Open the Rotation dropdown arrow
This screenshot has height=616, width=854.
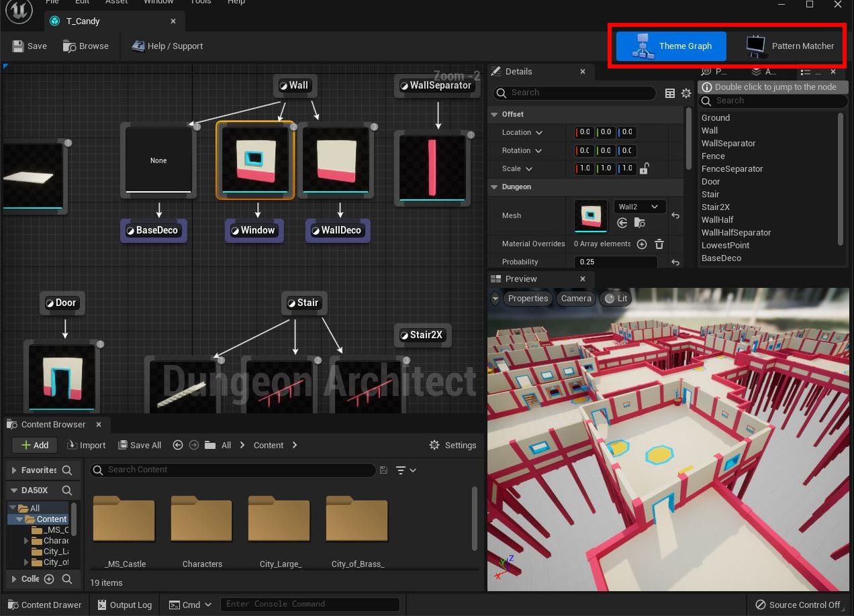pyautogui.click(x=539, y=151)
